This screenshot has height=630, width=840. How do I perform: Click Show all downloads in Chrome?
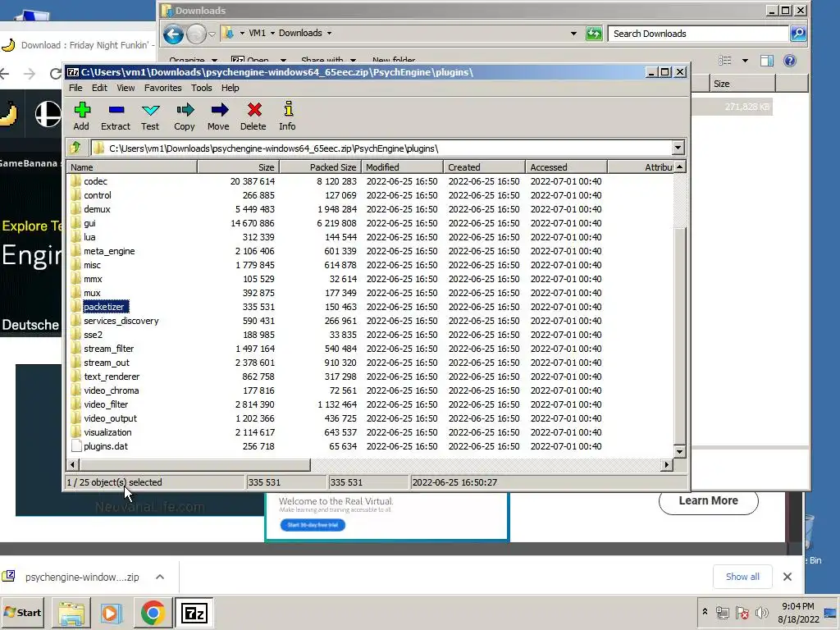(x=742, y=577)
